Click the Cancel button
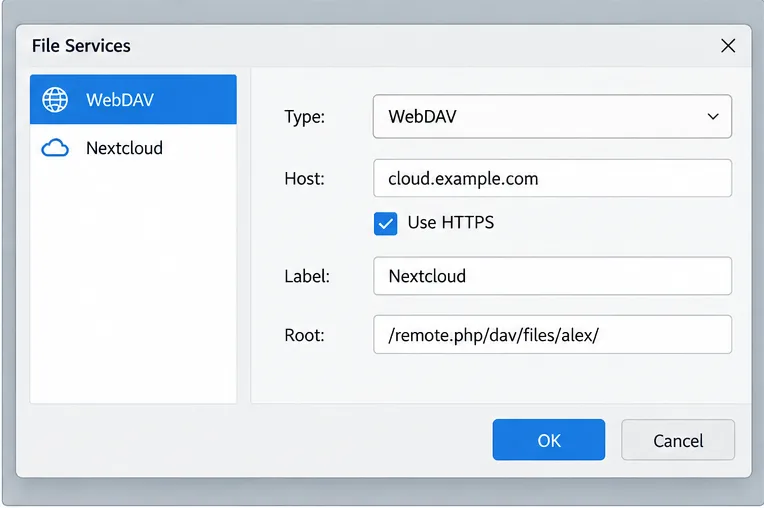 point(678,440)
